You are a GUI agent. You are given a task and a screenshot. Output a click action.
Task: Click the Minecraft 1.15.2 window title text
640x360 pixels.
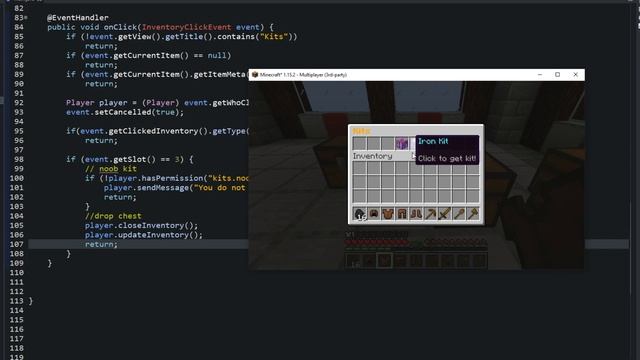click(303, 75)
